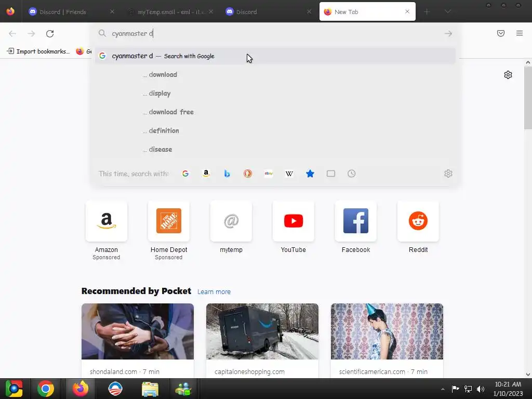Launch Chrome from the taskbar

pyautogui.click(x=46, y=389)
